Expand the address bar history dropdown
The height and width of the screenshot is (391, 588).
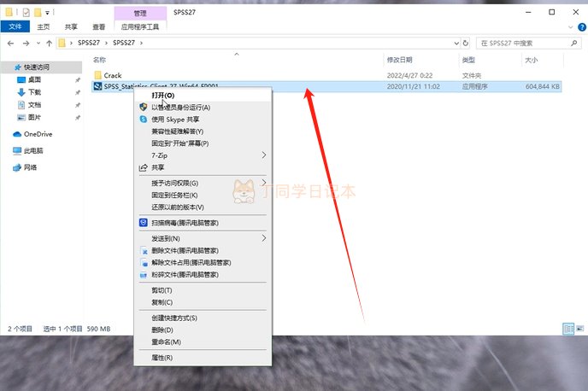click(x=456, y=43)
